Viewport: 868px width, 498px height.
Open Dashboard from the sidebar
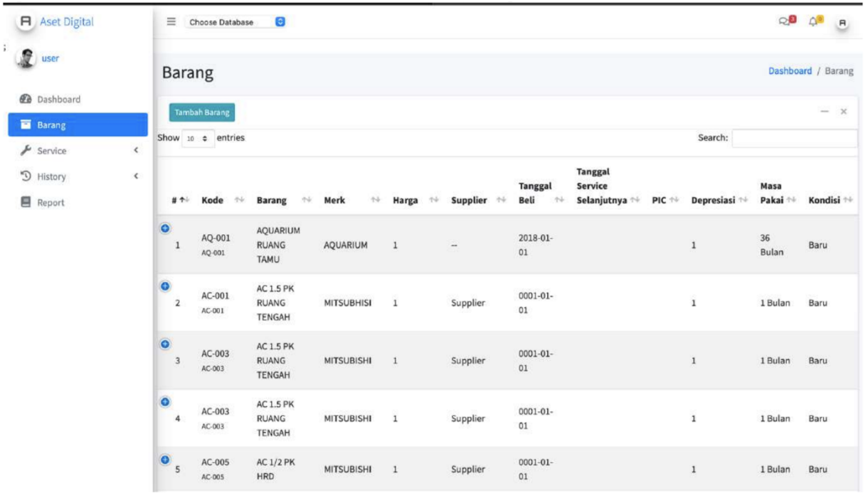point(58,100)
